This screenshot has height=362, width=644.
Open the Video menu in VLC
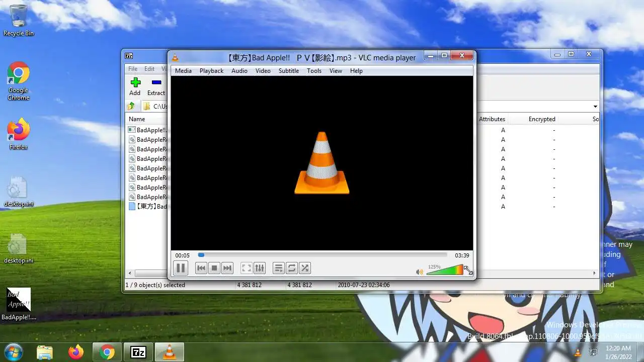click(263, 71)
